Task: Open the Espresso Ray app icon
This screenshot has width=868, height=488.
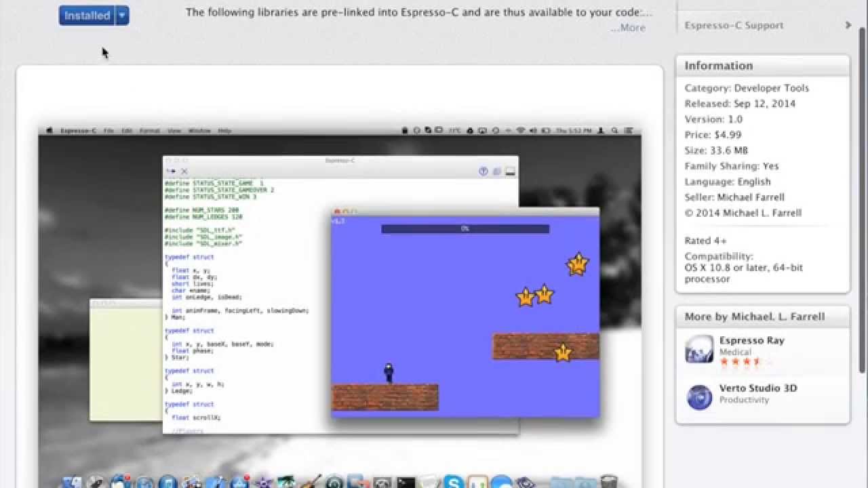Action: [x=699, y=349]
